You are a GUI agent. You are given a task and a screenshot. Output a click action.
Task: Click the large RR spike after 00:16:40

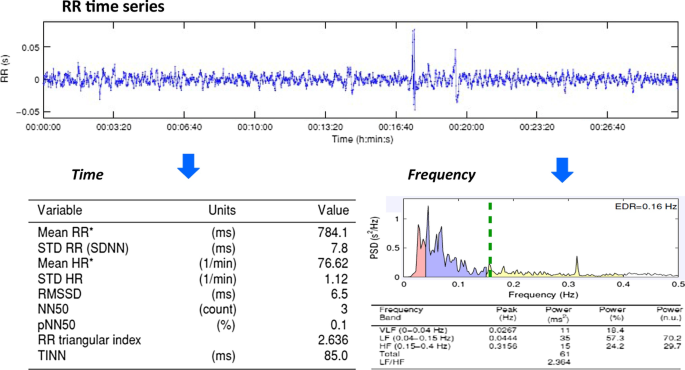(413, 69)
